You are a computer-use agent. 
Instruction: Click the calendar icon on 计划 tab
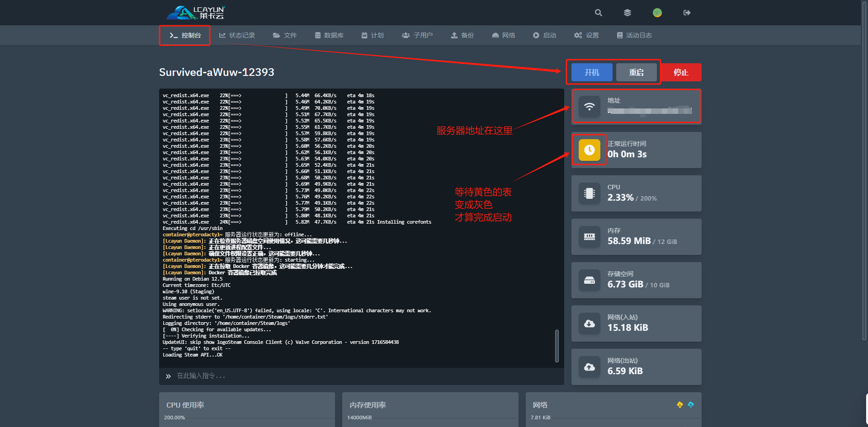tap(364, 35)
